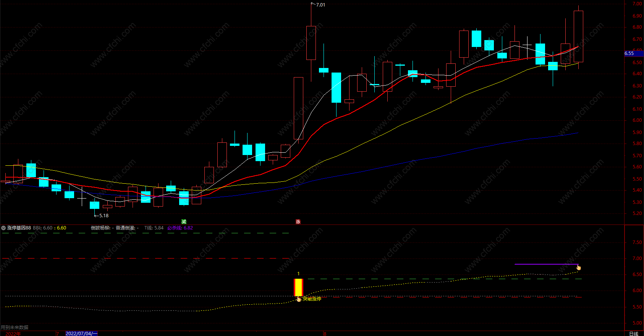Select the tall candle with 7.01 high

311,42
